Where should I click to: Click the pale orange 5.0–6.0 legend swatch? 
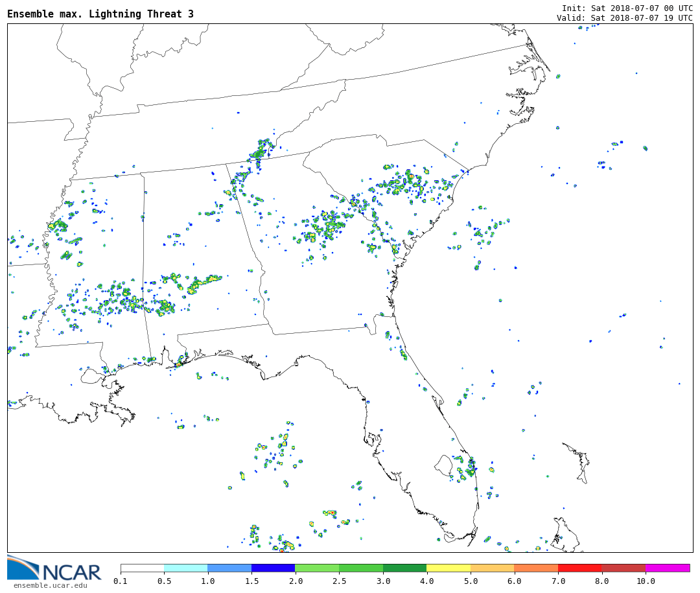coord(492,568)
